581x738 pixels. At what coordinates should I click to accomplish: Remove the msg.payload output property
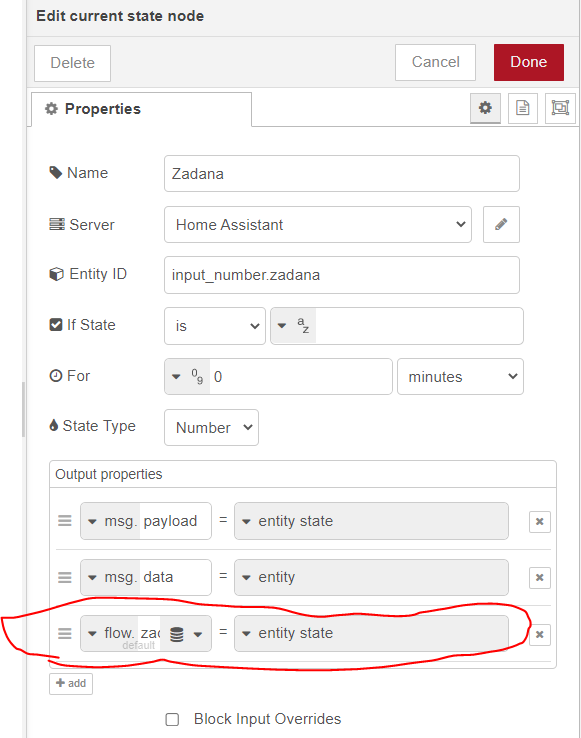click(540, 521)
